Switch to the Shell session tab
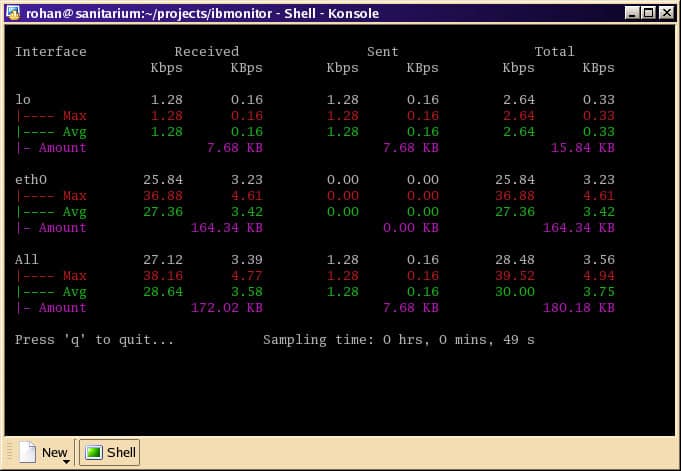 (109, 452)
